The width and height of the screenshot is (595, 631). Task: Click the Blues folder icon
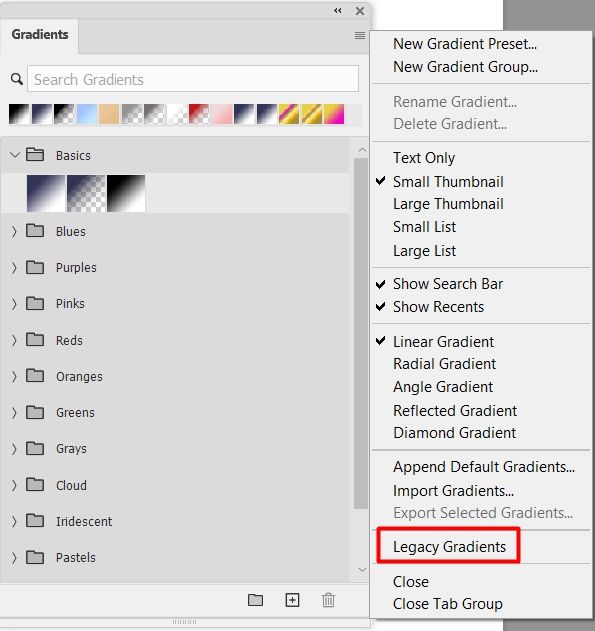click(35, 231)
